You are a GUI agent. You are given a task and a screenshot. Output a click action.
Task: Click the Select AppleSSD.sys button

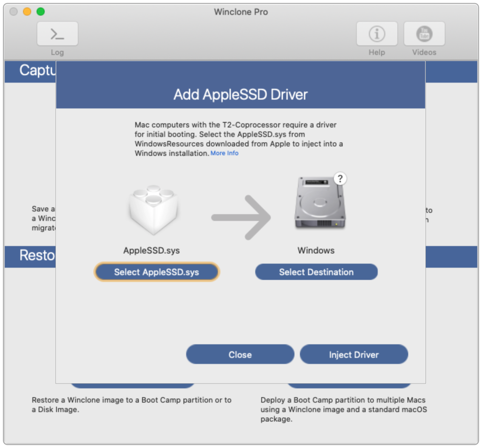pyautogui.click(x=157, y=272)
